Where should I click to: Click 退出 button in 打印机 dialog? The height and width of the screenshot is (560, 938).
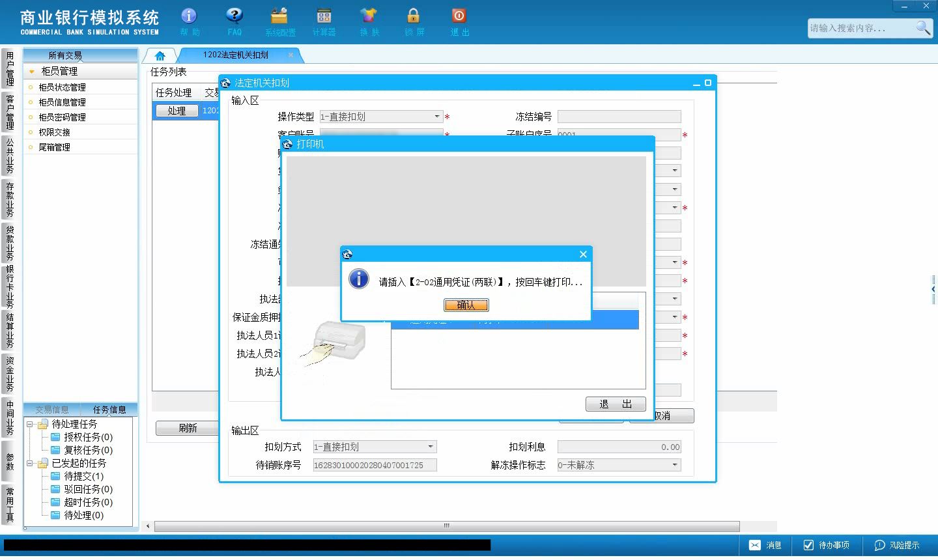[616, 404]
